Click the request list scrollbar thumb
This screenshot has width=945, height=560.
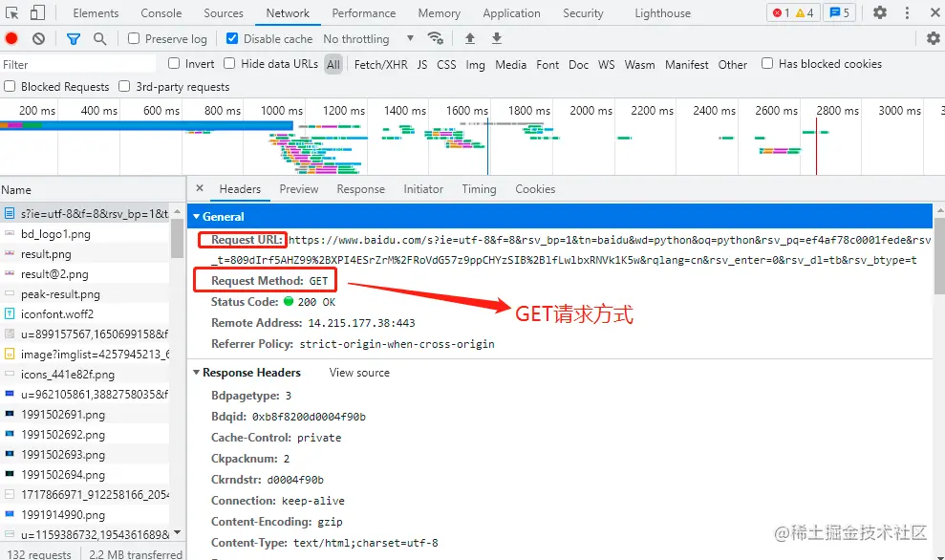(177, 238)
